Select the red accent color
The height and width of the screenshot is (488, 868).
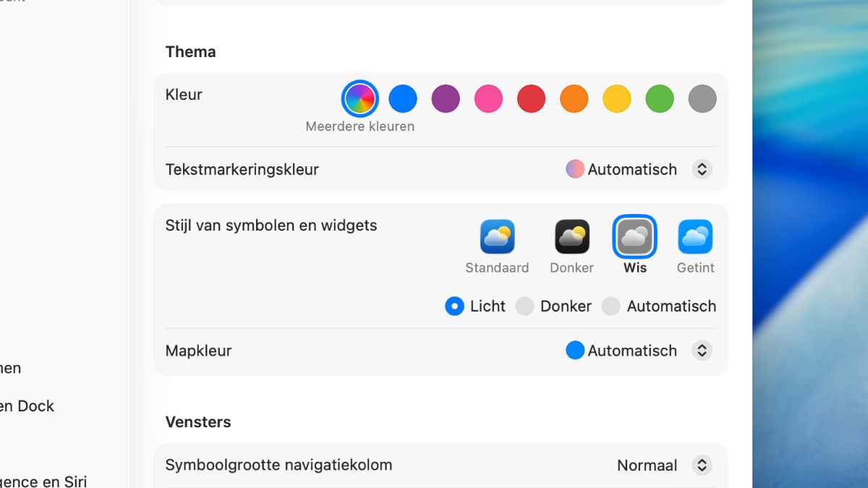[x=531, y=99]
